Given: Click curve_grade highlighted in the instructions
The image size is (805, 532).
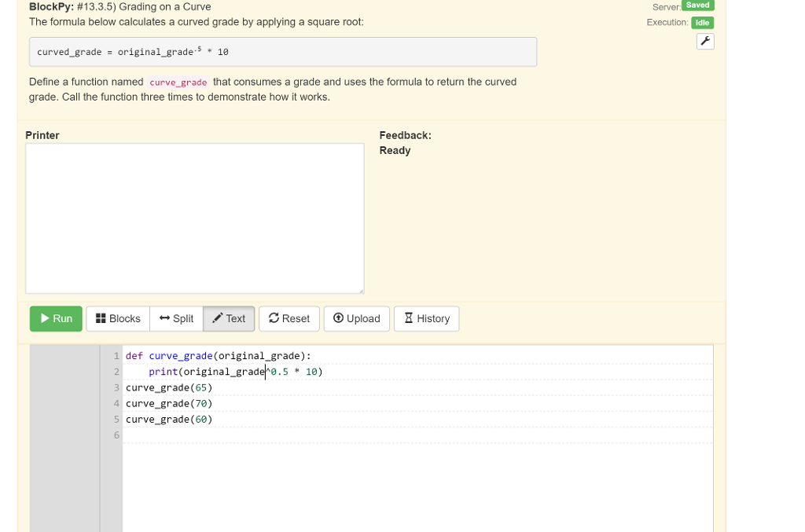Looking at the screenshot, I should point(178,82).
